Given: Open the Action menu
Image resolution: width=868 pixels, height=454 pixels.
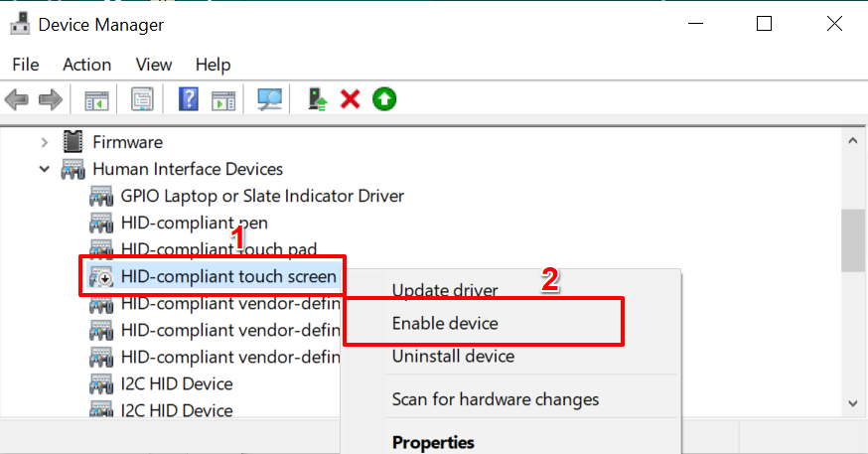Looking at the screenshot, I should (87, 65).
